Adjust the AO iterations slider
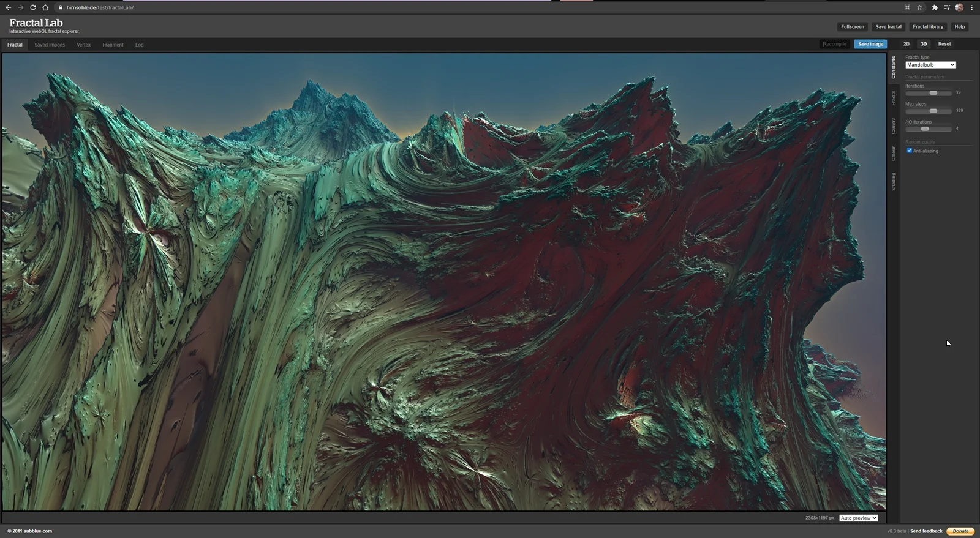This screenshot has height=538, width=980. (925, 129)
